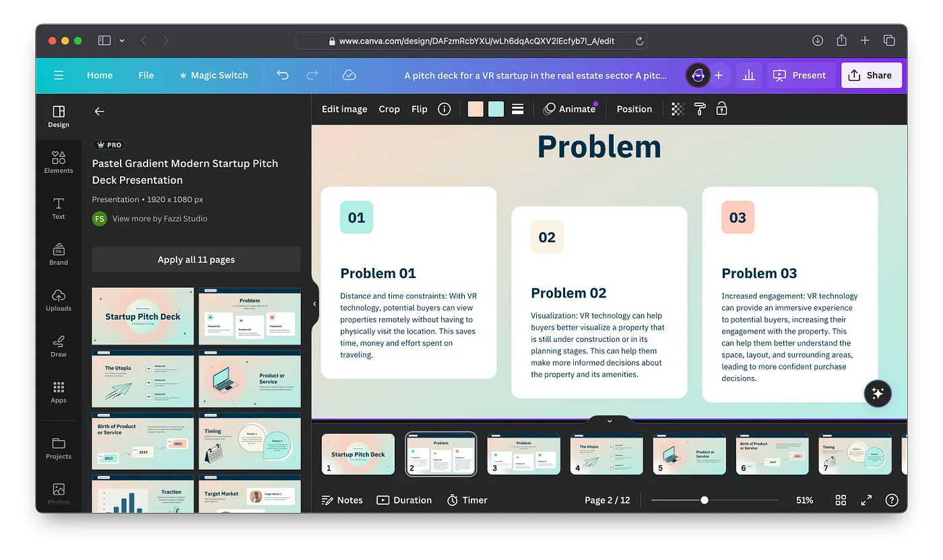
Task: Select the Crop tool
Action: [389, 109]
